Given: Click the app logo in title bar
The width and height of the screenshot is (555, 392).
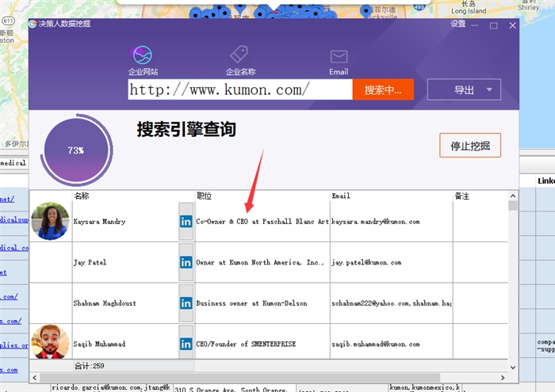Looking at the screenshot, I should click(x=33, y=24).
